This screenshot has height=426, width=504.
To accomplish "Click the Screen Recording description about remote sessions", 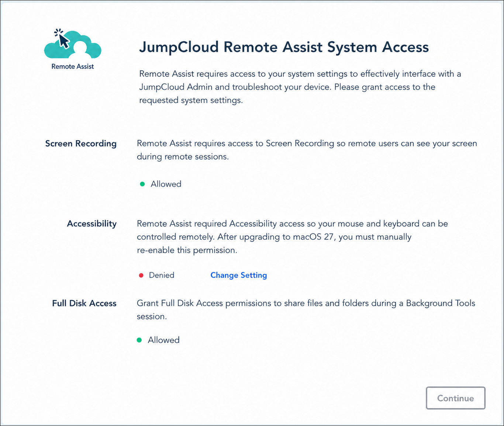I will tap(307, 150).
